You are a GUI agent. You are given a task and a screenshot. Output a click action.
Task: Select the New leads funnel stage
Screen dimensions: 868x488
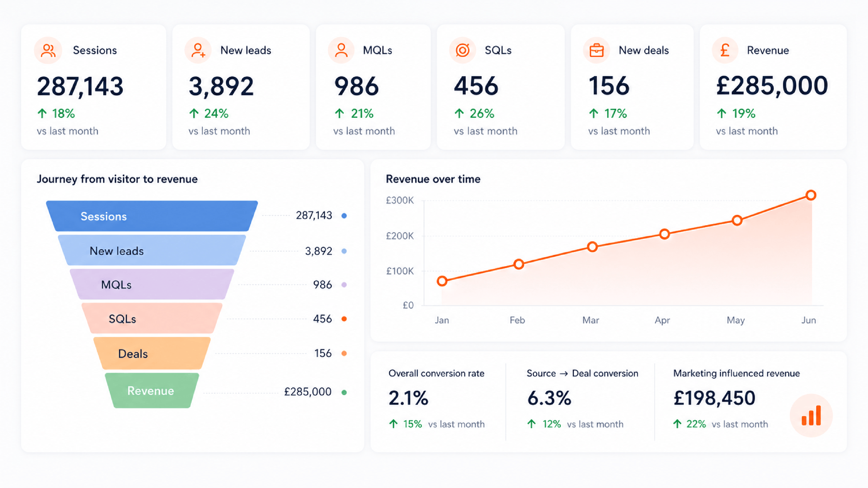click(x=152, y=250)
